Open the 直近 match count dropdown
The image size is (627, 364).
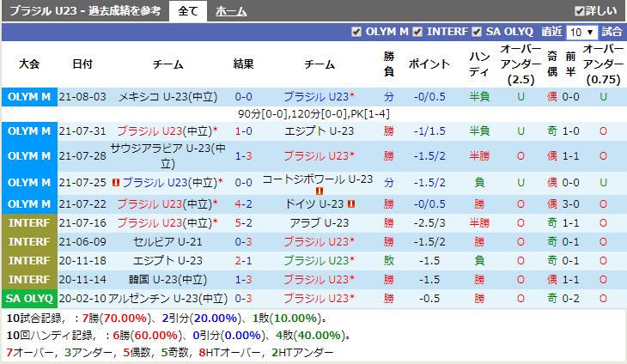coord(581,32)
